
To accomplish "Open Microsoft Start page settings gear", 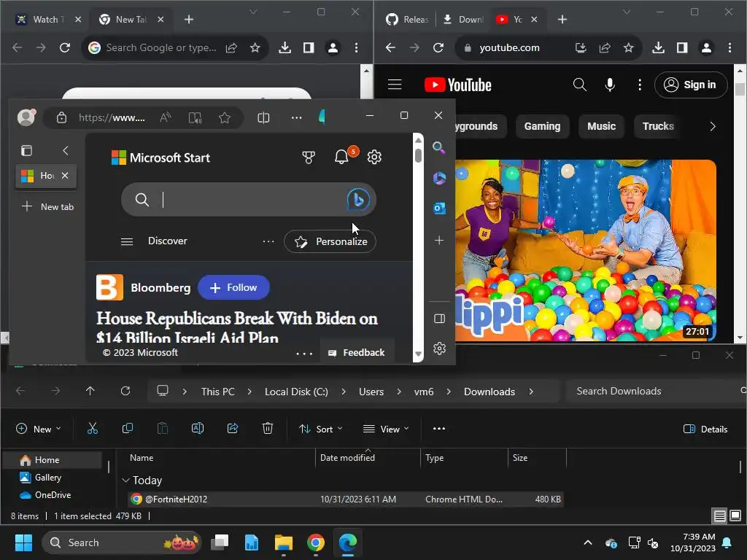I will (x=374, y=157).
